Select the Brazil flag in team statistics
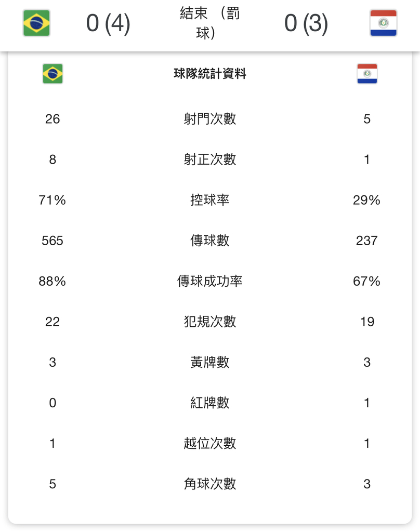This screenshot has width=420, height=532. pos(52,74)
